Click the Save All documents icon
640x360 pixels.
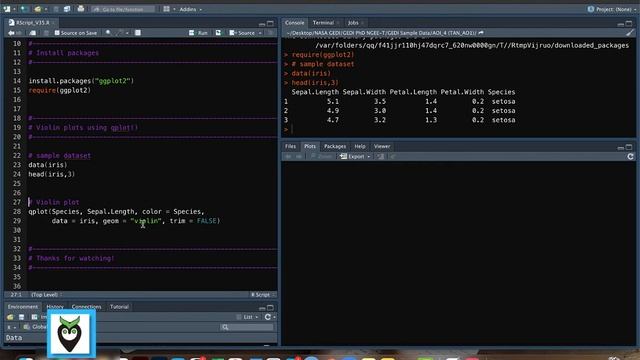click(67, 9)
